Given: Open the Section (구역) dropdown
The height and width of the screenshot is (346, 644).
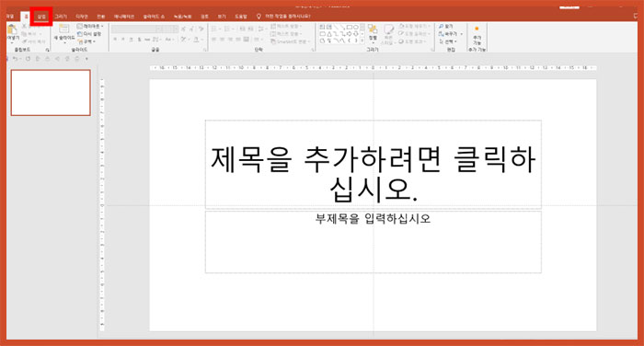Looking at the screenshot, I should [86, 41].
